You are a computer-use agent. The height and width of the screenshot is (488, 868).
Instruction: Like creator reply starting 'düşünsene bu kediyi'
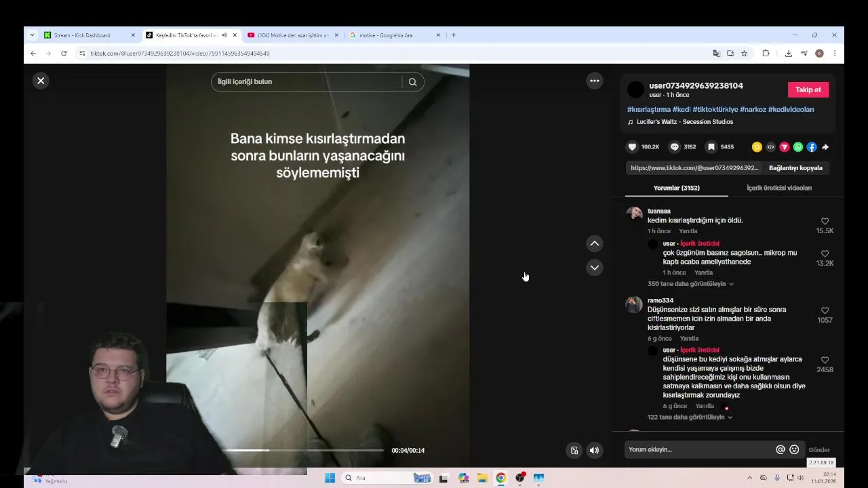click(x=825, y=361)
